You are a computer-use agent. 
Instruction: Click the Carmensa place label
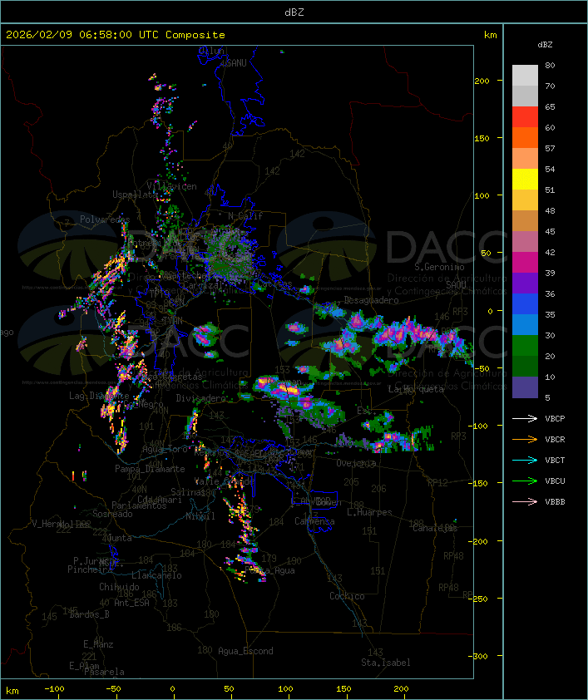click(314, 521)
